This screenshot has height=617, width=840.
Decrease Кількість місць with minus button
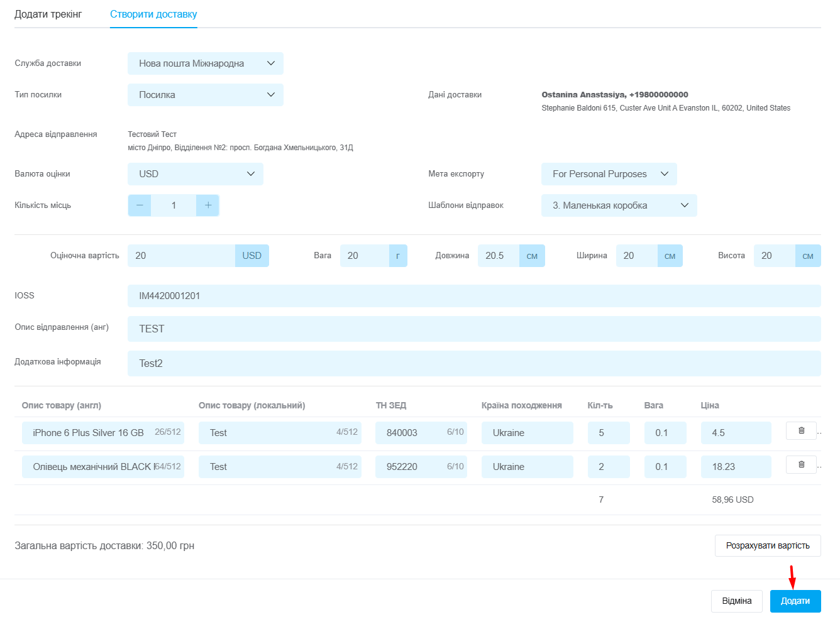coord(140,205)
